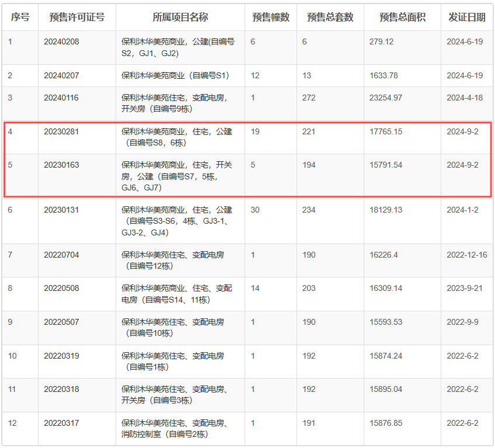Click building count value 30
495x448 pixels.
[255, 210]
